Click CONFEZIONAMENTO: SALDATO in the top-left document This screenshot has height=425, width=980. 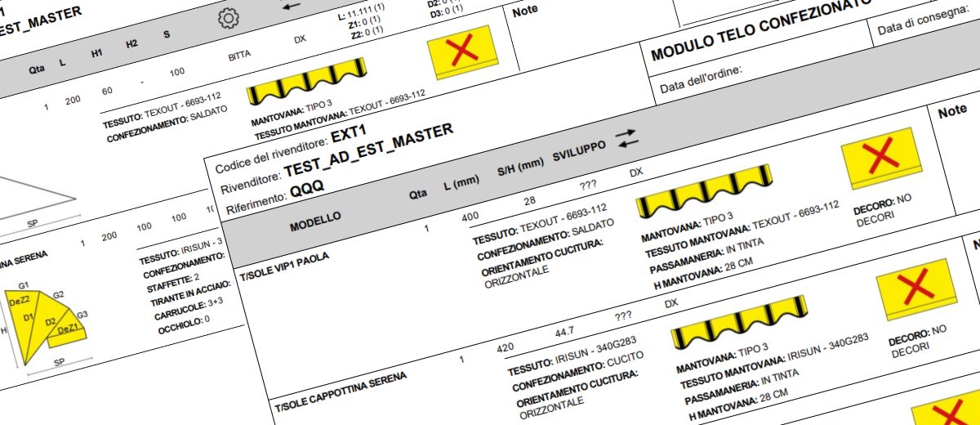167,123
